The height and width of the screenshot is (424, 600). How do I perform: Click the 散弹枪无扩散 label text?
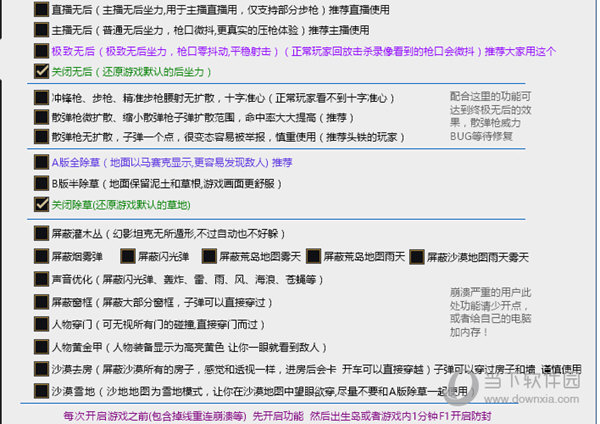point(228,137)
